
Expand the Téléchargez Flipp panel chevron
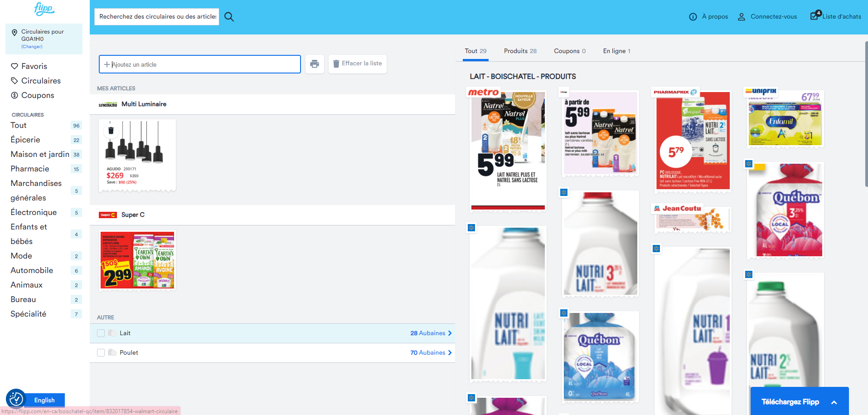click(834, 402)
